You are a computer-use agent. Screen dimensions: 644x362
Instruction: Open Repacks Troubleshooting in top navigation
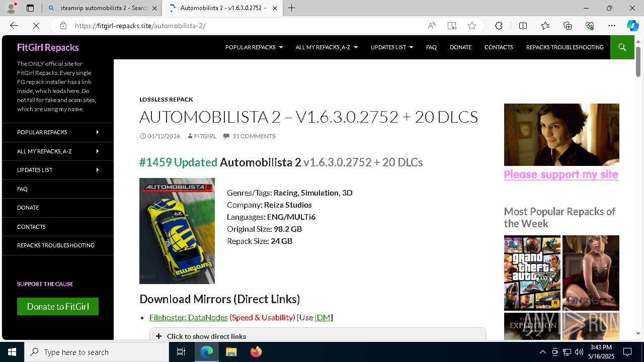point(565,47)
